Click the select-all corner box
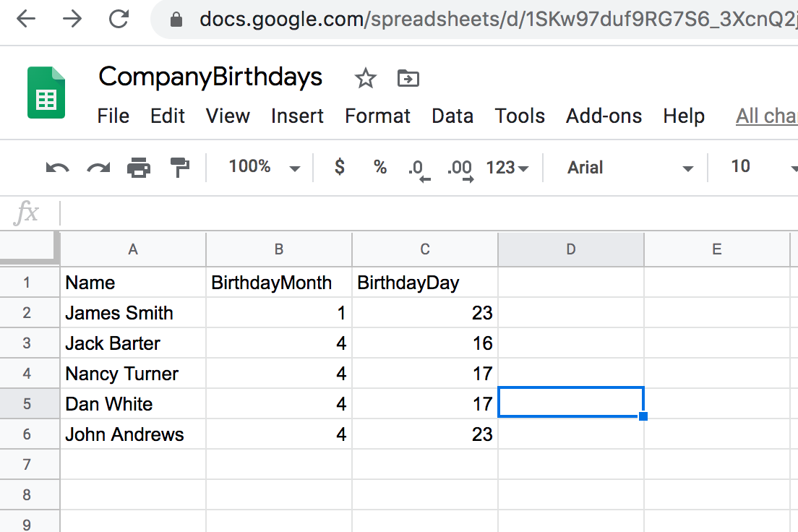798x532 pixels. tap(30, 248)
